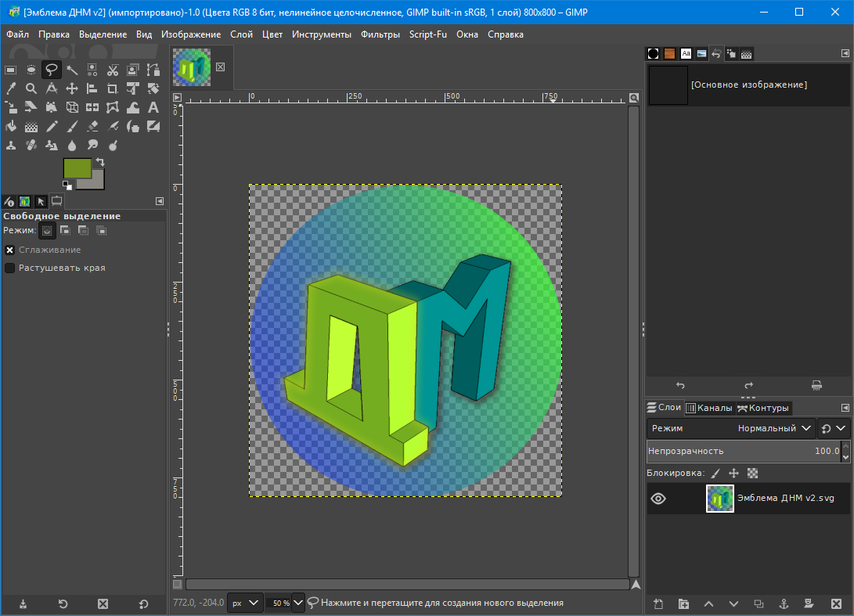Anchor the floating layer
The height and width of the screenshot is (616, 854).
(x=784, y=603)
